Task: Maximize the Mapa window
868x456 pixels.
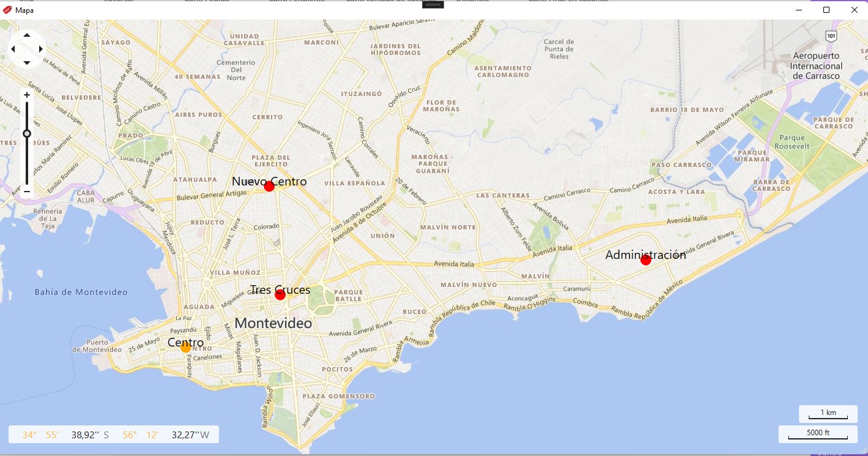Action: coord(826,10)
